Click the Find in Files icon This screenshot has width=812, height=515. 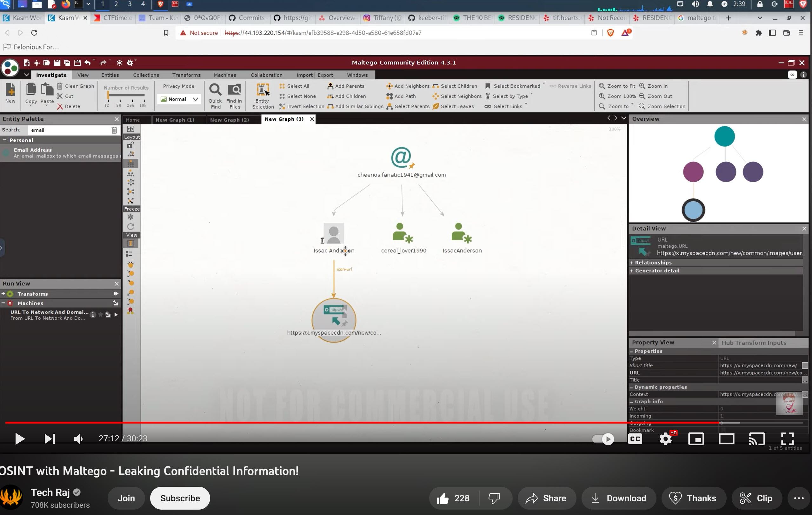(x=234, y=90)
